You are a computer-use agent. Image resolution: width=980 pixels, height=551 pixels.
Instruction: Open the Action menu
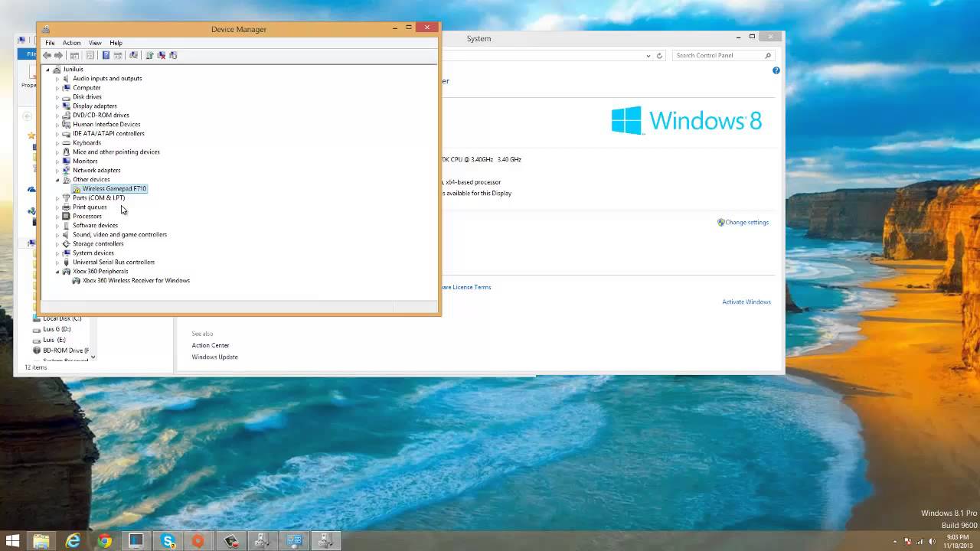click(71, 43)
